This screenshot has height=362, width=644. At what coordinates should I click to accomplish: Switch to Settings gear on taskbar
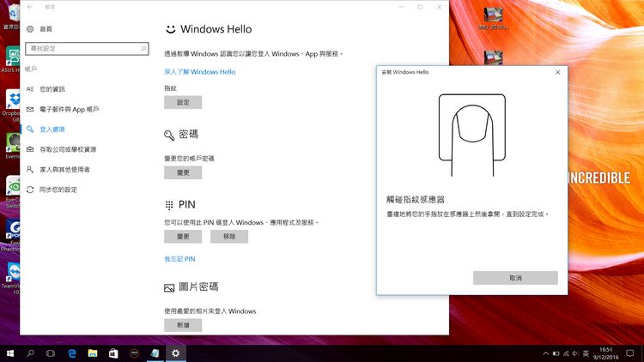(x=176, y=353)
